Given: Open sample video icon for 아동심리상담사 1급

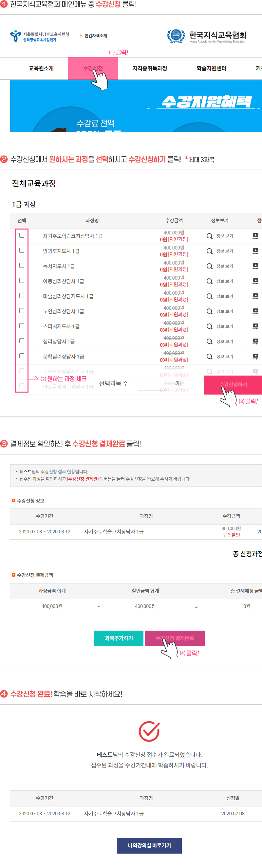Looking at the screenshot, I should 255,281.
